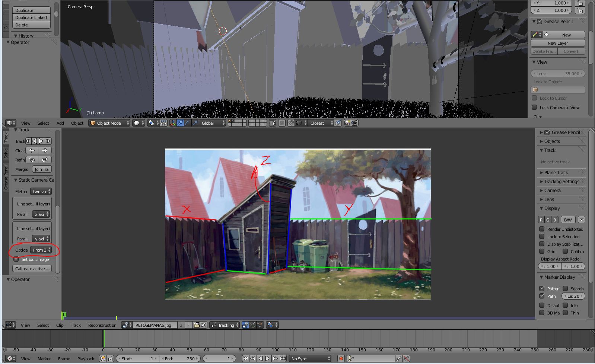Uncheck the Path marker display option
The image size is (595, 364).
pos(542,296)
